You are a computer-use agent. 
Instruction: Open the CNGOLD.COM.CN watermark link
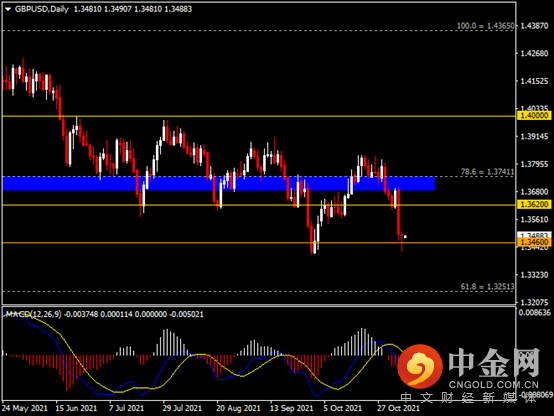click(494, 385)
